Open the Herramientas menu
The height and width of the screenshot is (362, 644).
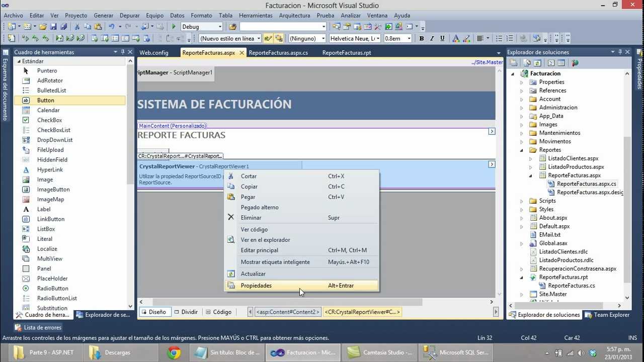click(256, 16)
